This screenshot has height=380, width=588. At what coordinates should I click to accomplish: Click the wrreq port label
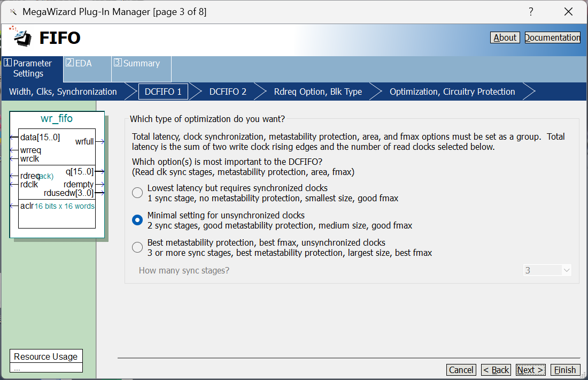tap(31, 150)
